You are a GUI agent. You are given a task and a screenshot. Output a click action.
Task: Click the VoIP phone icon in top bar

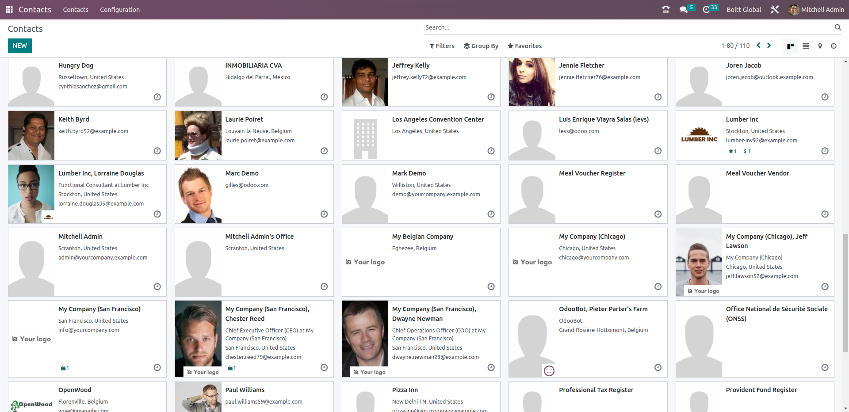pos(667,9)
